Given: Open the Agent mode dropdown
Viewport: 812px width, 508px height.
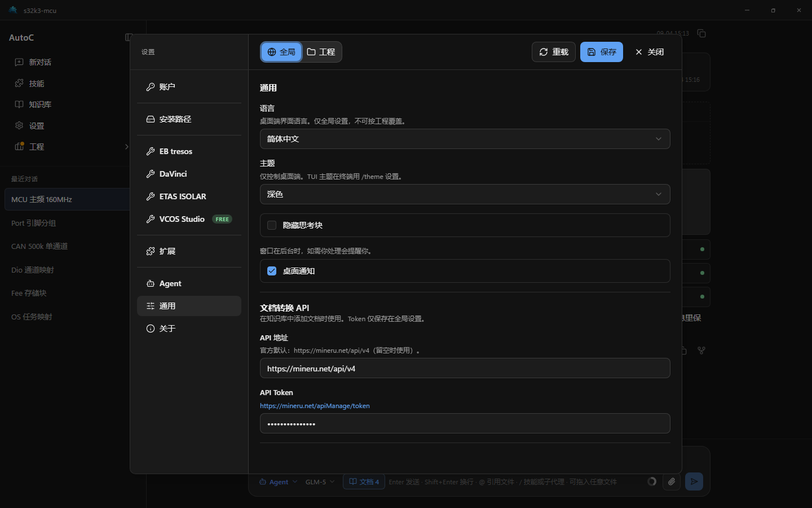Looking at the screenshot, I should (278, 482).
